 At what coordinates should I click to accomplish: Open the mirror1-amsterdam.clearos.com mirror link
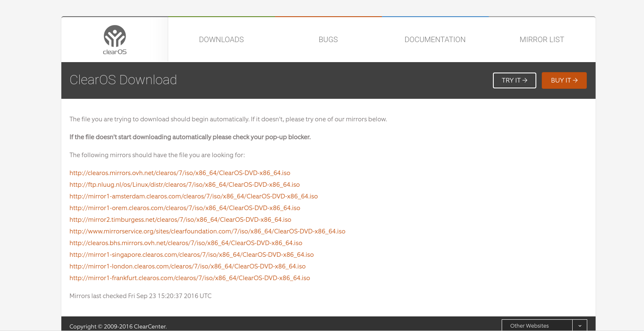click(x=194, y=196)
